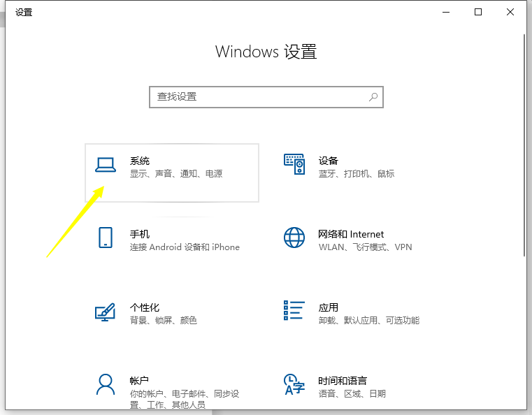Click the System laptop icon
Viewport: 532px width, 415px height.
click(105, 164)
